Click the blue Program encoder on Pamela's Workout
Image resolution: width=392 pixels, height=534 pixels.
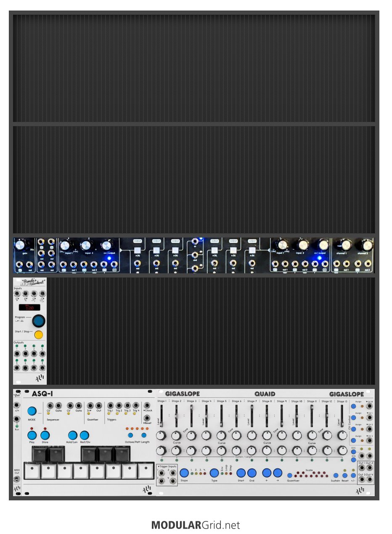point(39,320)
